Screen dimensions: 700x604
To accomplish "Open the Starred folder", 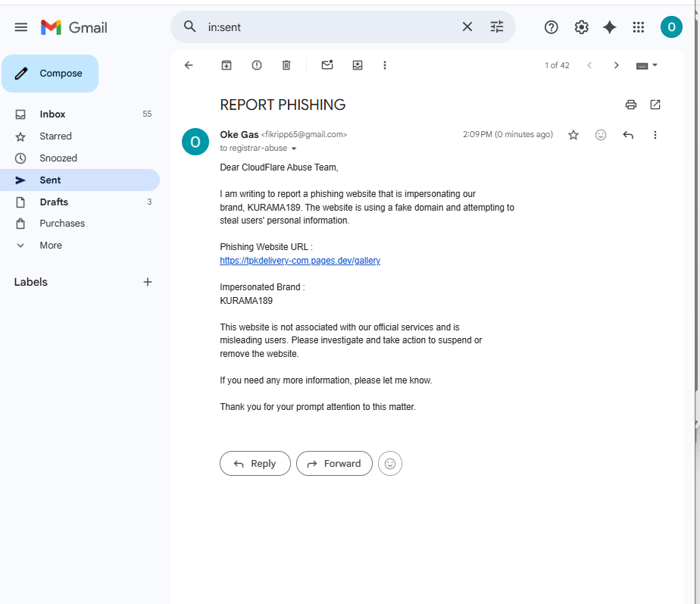I will (x=80, y=136).
